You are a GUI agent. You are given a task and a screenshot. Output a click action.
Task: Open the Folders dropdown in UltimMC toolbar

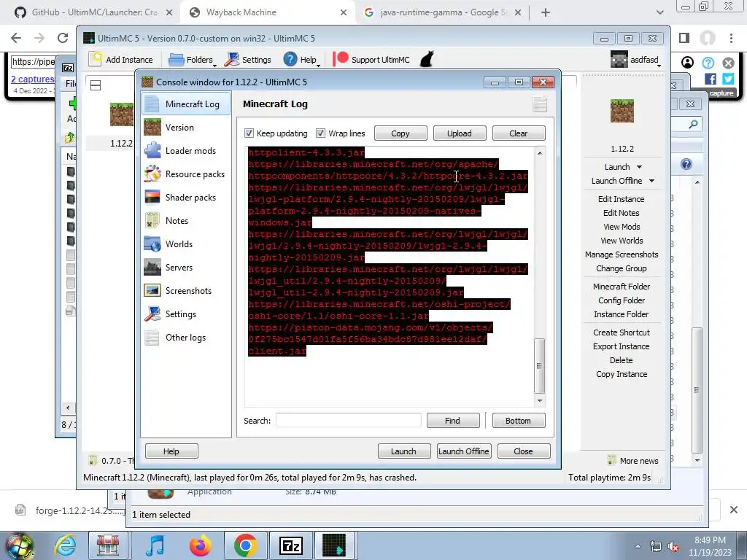[x=193, y=60]
